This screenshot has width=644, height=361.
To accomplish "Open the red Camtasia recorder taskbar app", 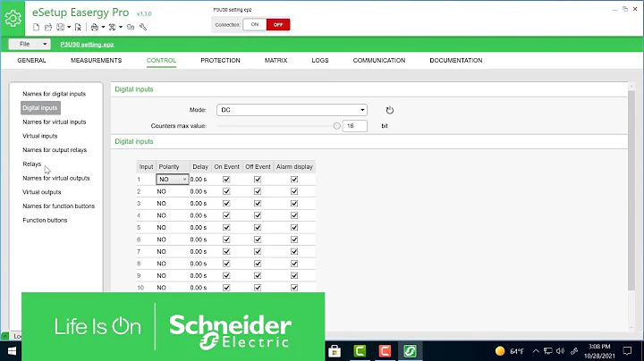I will (385, 351).
